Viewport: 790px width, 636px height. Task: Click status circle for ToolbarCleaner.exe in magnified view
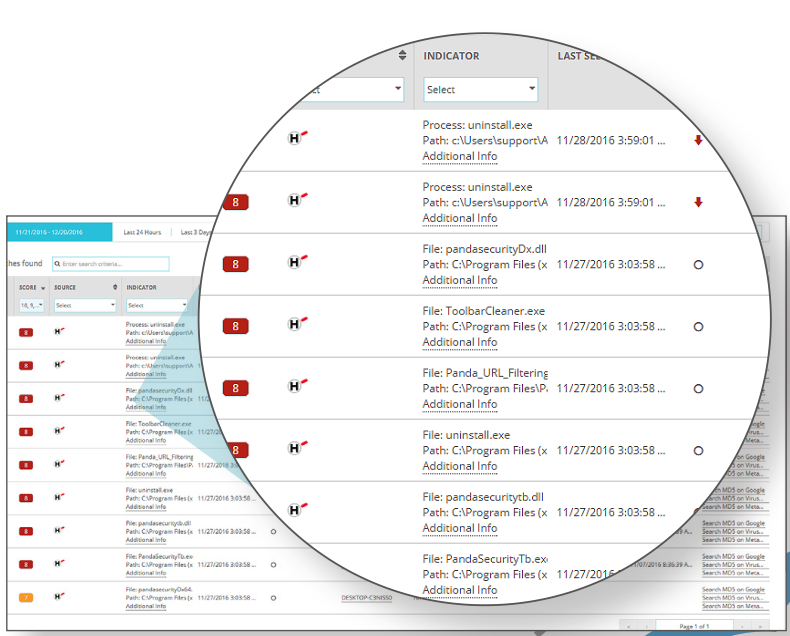(698, 327)
